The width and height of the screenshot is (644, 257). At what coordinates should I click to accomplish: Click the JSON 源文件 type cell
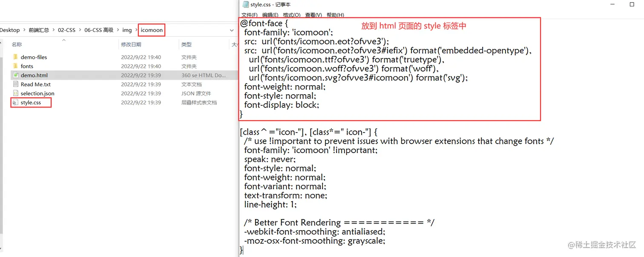click(x=196, y=93)
